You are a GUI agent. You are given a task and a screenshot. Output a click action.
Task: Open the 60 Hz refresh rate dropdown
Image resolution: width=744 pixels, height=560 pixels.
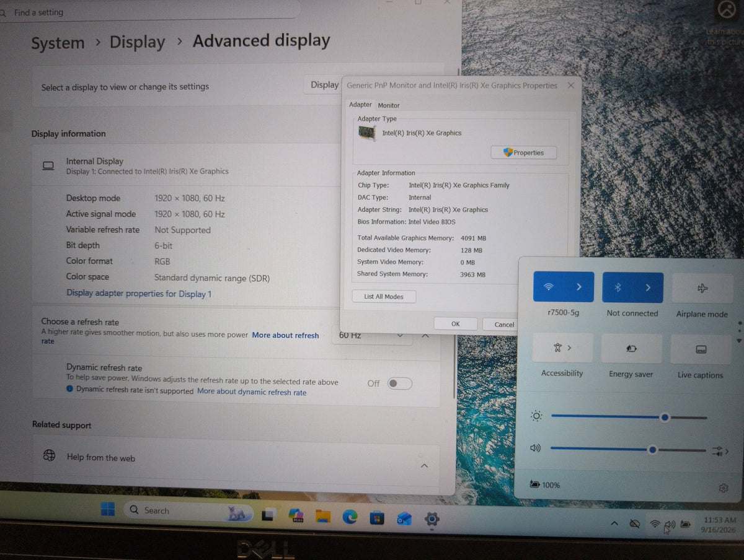click(x=372, y=335)
